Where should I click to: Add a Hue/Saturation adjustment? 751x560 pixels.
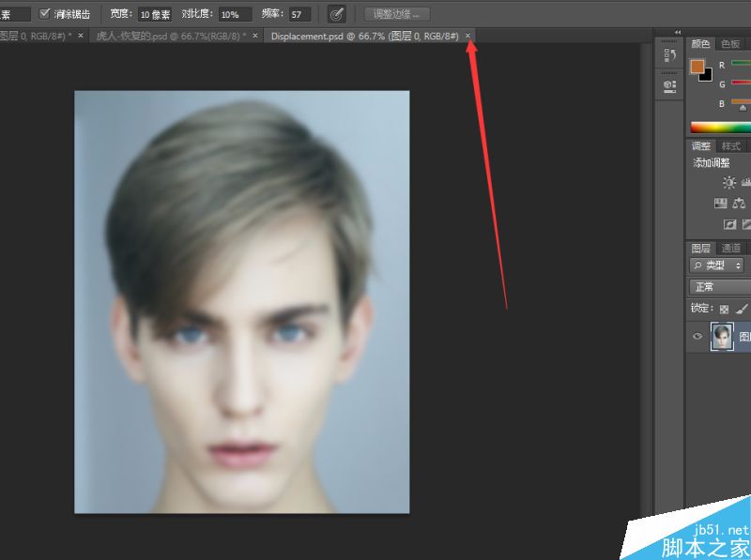(x=720, y=204)
